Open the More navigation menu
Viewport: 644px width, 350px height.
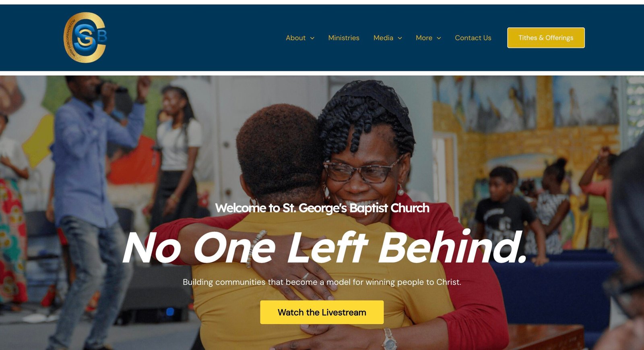424,38
